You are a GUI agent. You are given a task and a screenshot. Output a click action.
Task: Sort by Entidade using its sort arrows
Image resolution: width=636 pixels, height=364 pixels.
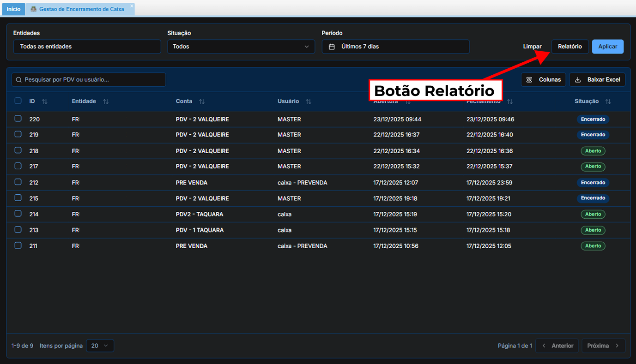click(106, 101)
